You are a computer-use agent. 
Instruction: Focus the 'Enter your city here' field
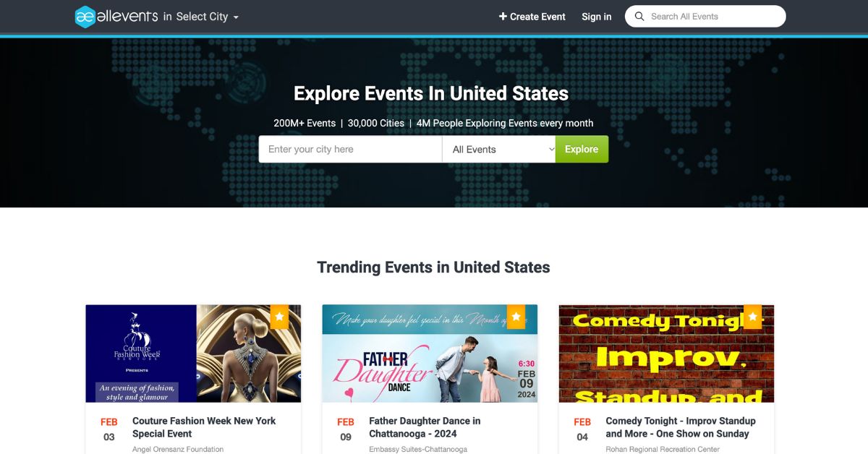[351, 149]
